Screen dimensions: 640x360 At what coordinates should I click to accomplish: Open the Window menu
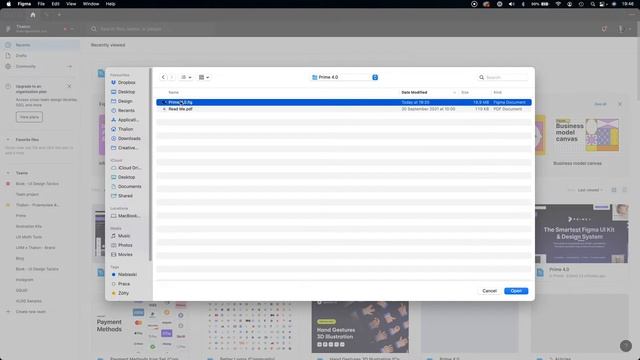[91, 4]
